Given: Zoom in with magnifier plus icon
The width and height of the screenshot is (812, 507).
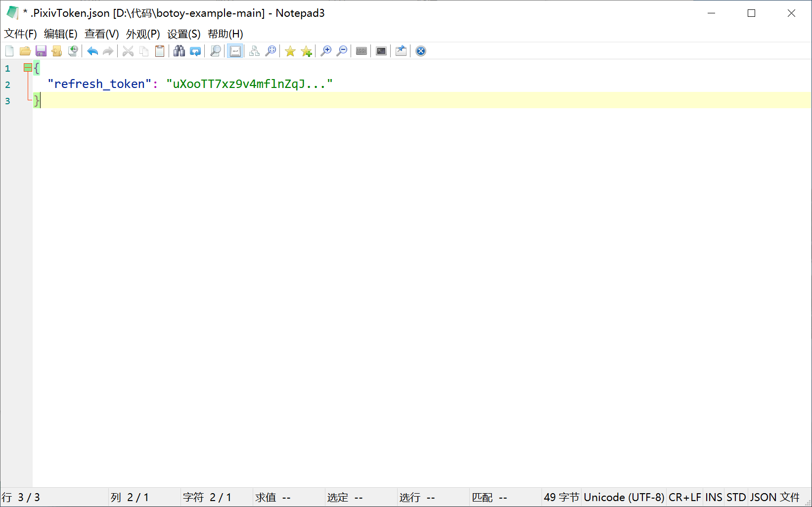Looking at the screenshot, I should click(x=326, y=51).
